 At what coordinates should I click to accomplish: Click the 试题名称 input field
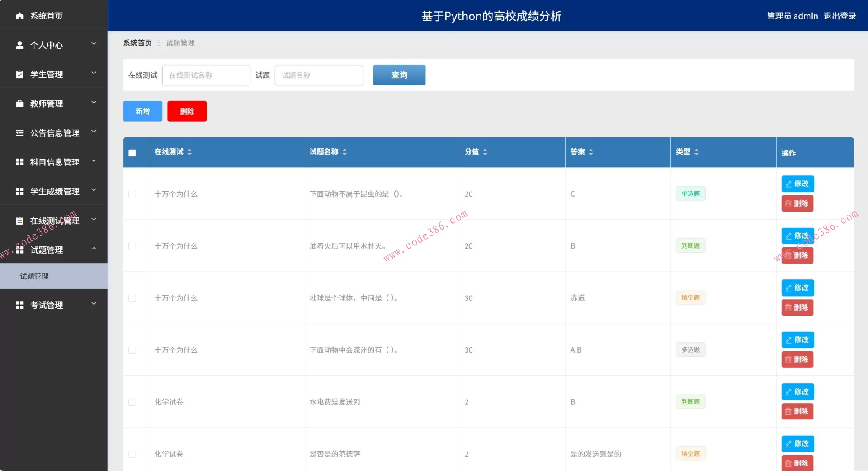[x=319, y=75]
